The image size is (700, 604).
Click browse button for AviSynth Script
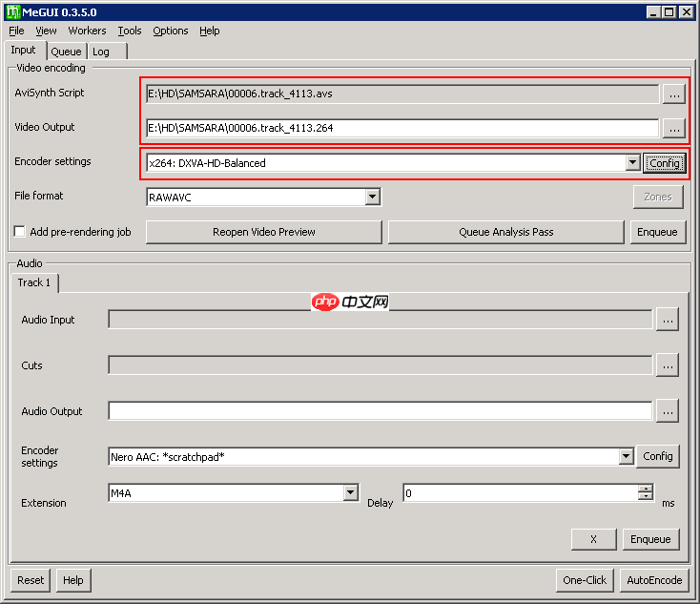[x=673, y=94]
